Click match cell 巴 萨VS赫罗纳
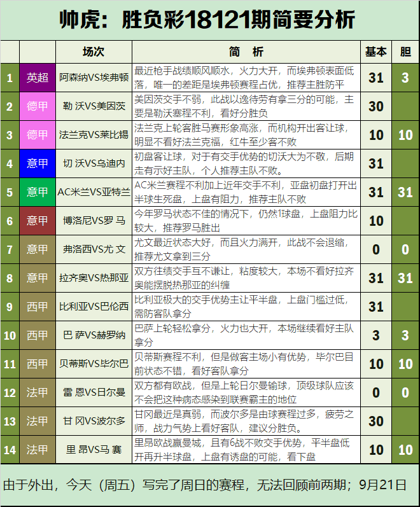The height and width of the screenshot is (507, 420). click(94, 335)
